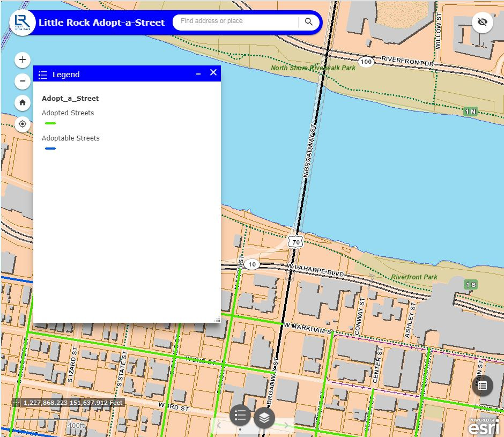Toggle map overlays with the eye icon

point(482,22)
